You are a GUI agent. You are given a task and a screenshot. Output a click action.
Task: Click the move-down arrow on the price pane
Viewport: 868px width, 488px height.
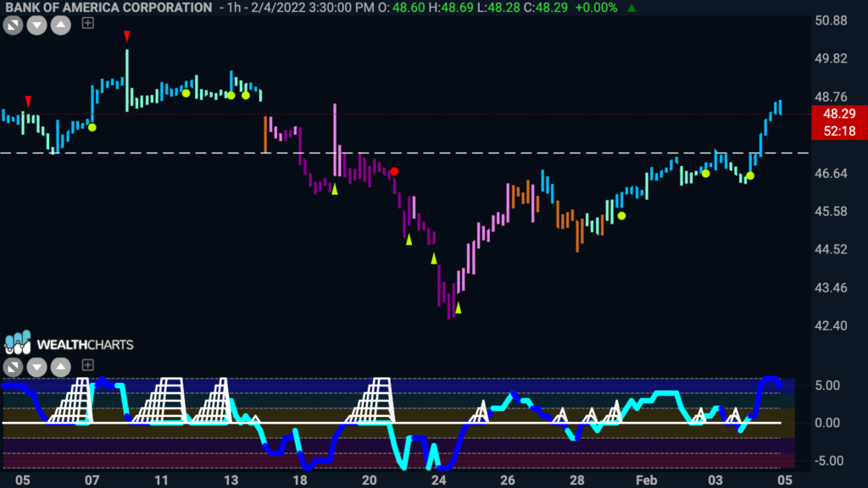[36, 25]
